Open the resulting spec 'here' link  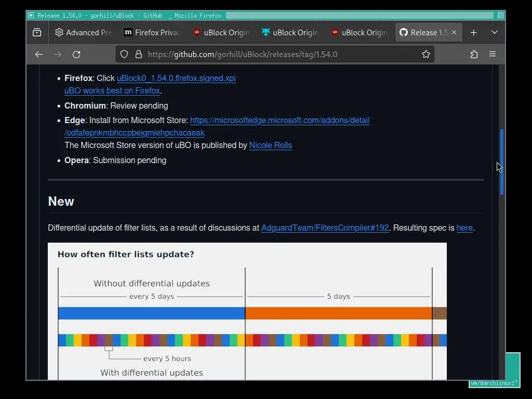pyautogui.click(x=464, y=228)
